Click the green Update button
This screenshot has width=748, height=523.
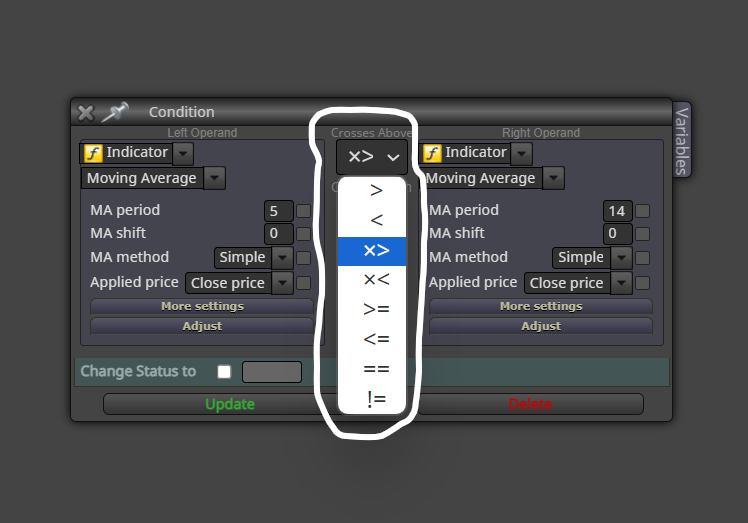coord(230,404)
